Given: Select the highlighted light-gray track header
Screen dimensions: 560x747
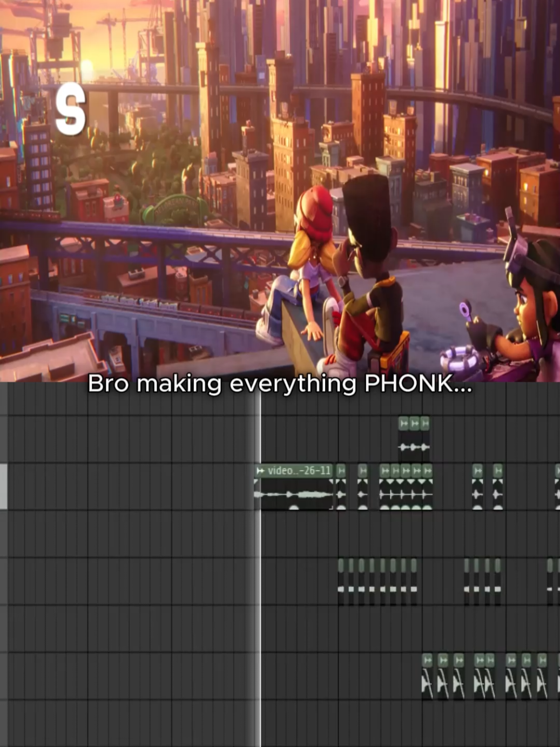Looking at the screenshot, I should pyautogui.click(x=4, y=486).
